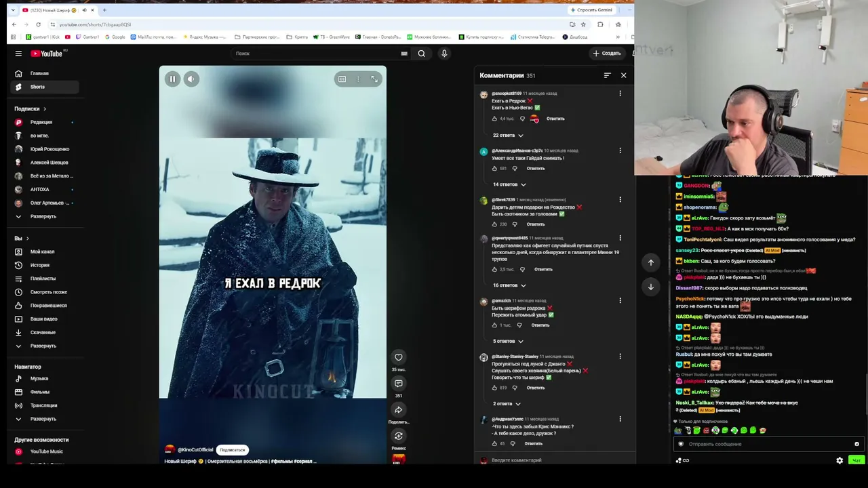868x488 pixels.
Task: Like snoopkot8169's comment
Action: (x=495, y=119)
